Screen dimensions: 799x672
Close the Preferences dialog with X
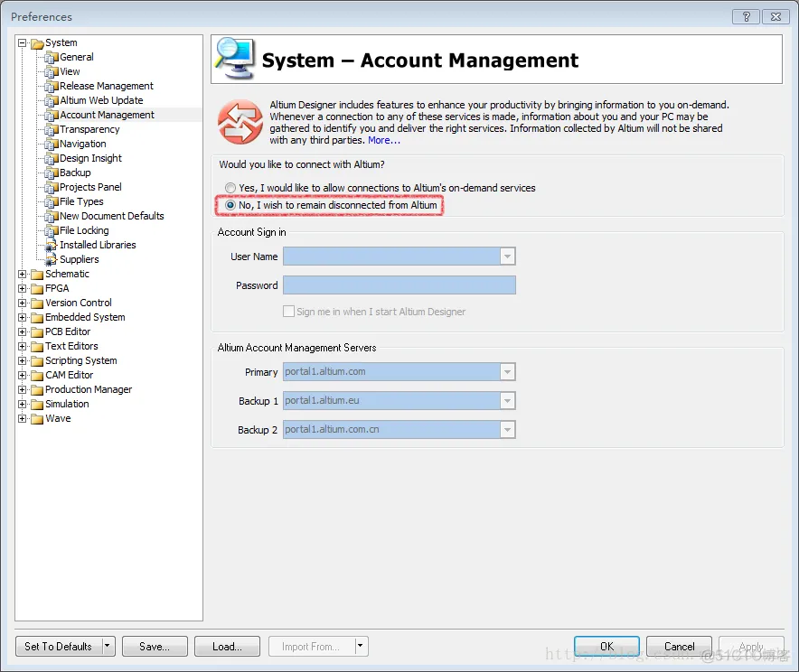point(775,17)
